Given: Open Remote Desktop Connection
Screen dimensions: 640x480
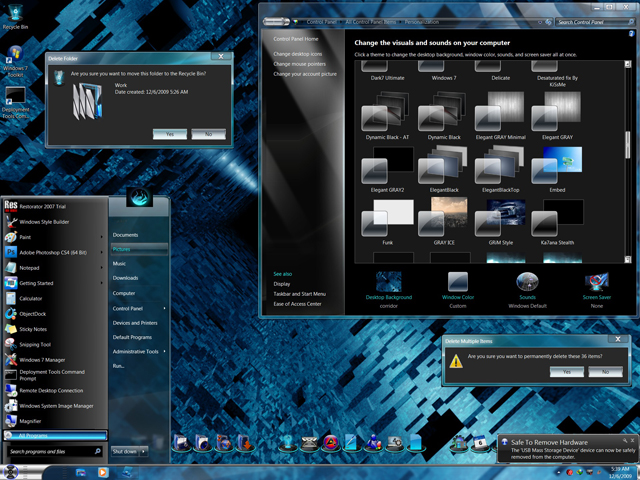Looking at the screenshot, I should [55, 391].
